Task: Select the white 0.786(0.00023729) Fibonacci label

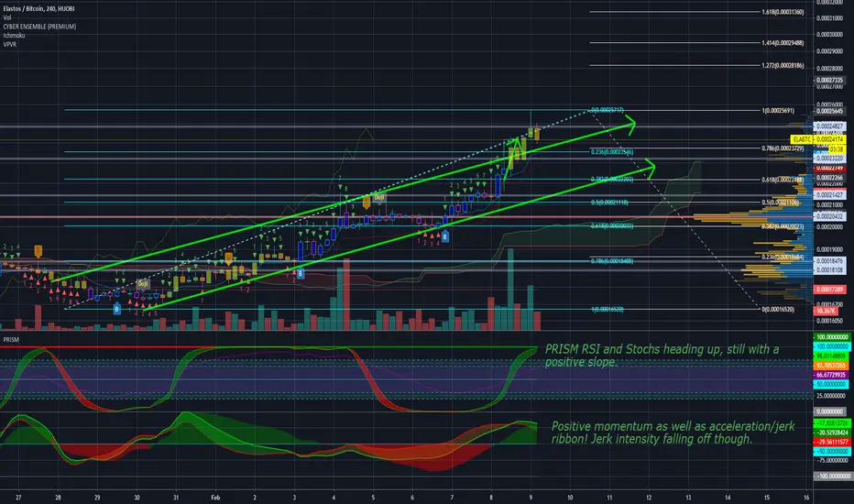Action: click(783, 148)
